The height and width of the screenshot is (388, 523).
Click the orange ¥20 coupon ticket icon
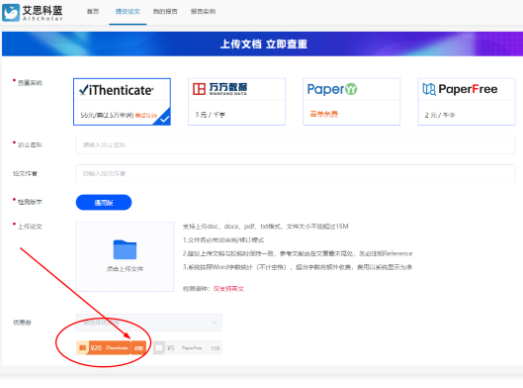click(x=82, y=348)
